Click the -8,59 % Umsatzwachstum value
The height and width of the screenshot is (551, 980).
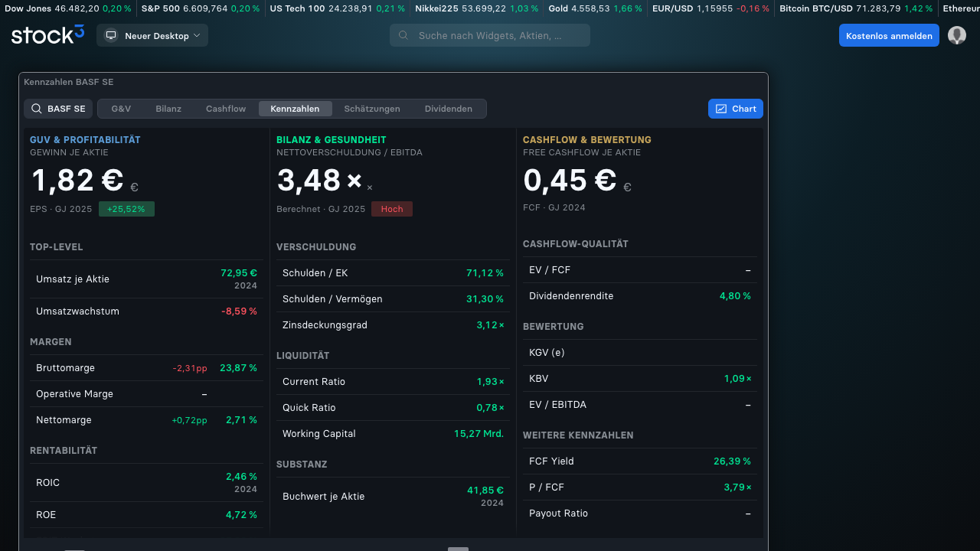tap(239, 311)
